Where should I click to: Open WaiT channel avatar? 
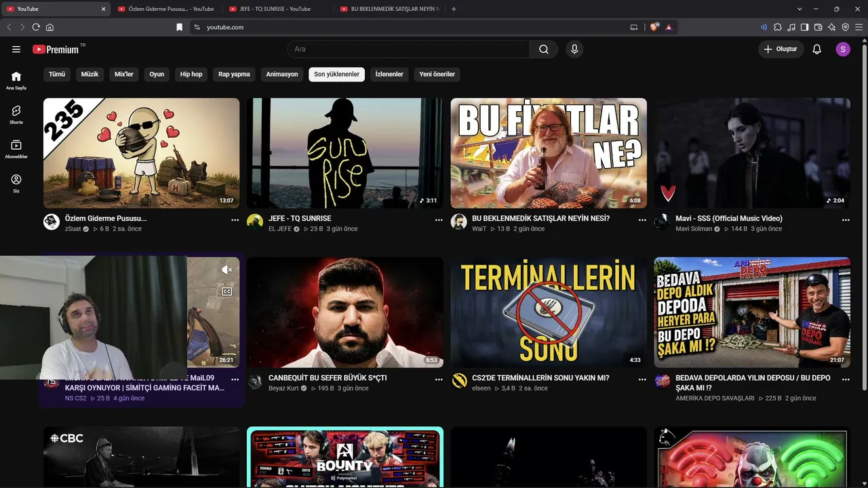point(459,222)
